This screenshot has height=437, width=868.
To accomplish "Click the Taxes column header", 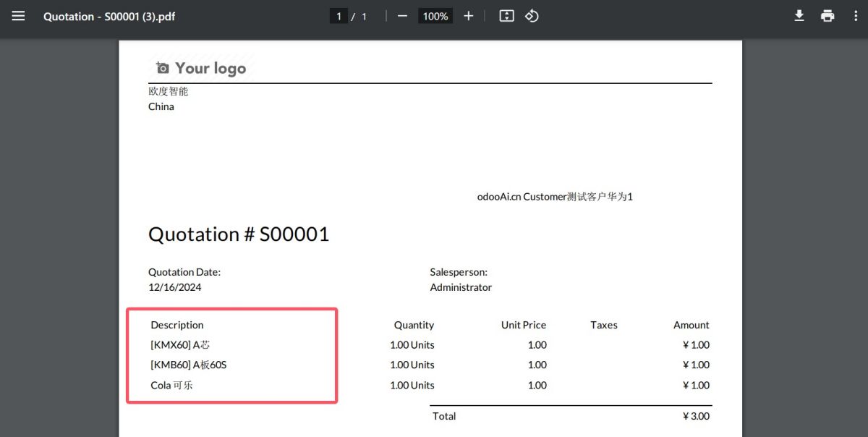I will (604, 325).
